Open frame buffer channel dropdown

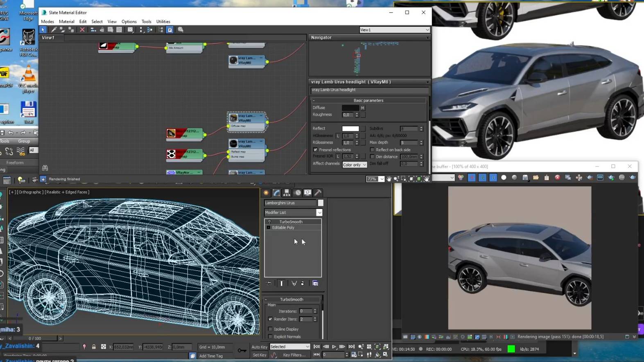pos(443,177)
